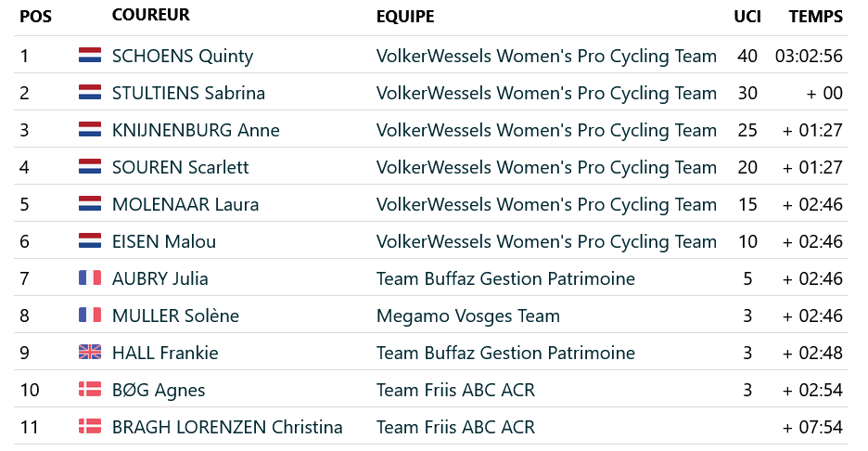Click the COUREUR column header

(x=150, y=16)
